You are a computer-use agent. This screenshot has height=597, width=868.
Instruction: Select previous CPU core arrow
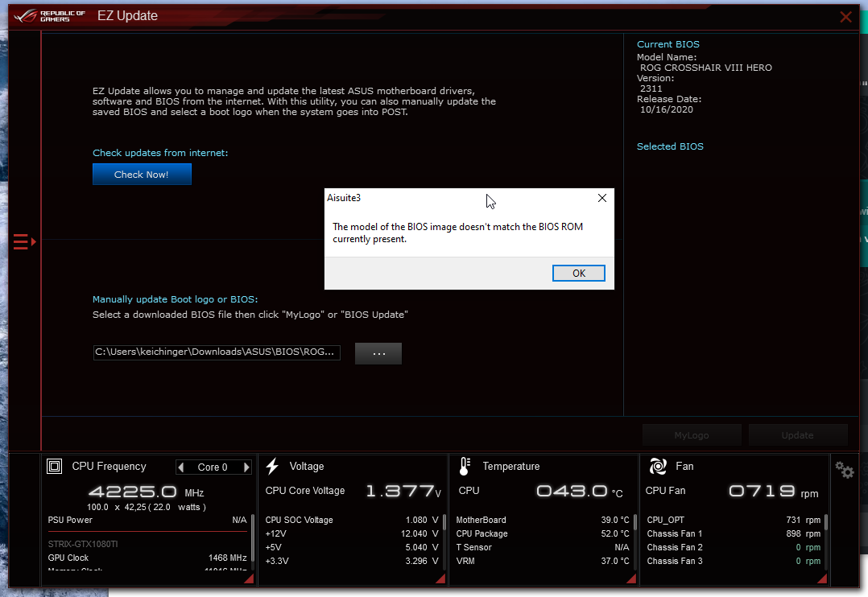point(180,467)
